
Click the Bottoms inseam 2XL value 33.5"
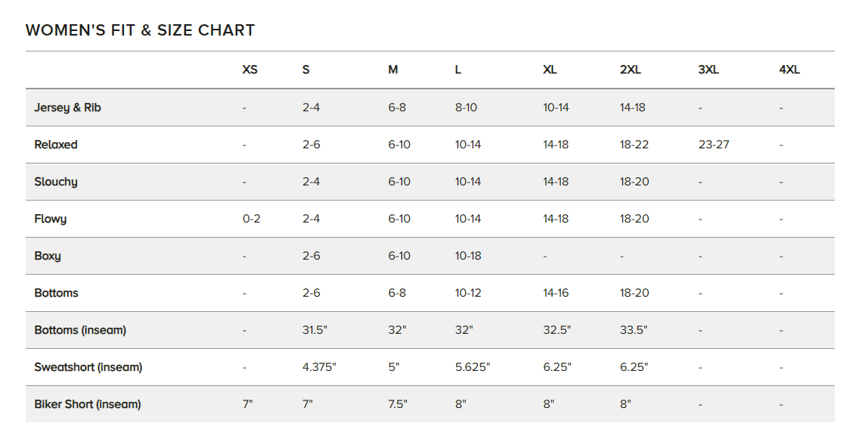click(634, 330)
